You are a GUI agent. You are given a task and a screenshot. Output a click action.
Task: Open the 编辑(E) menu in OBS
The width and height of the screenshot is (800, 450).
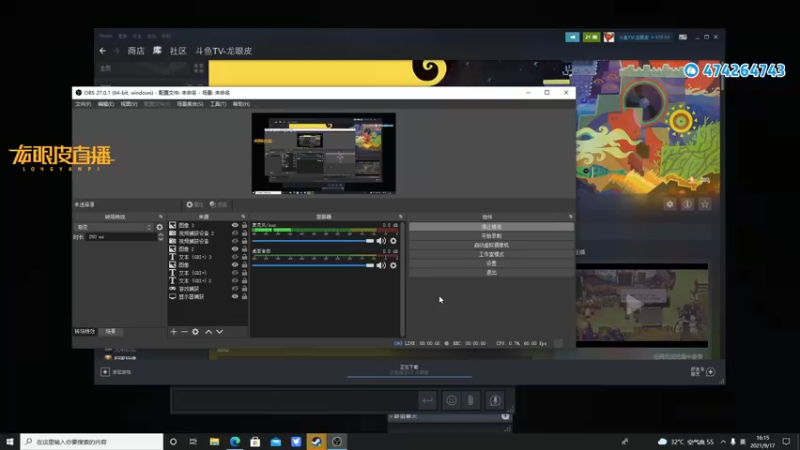[106, 104]
